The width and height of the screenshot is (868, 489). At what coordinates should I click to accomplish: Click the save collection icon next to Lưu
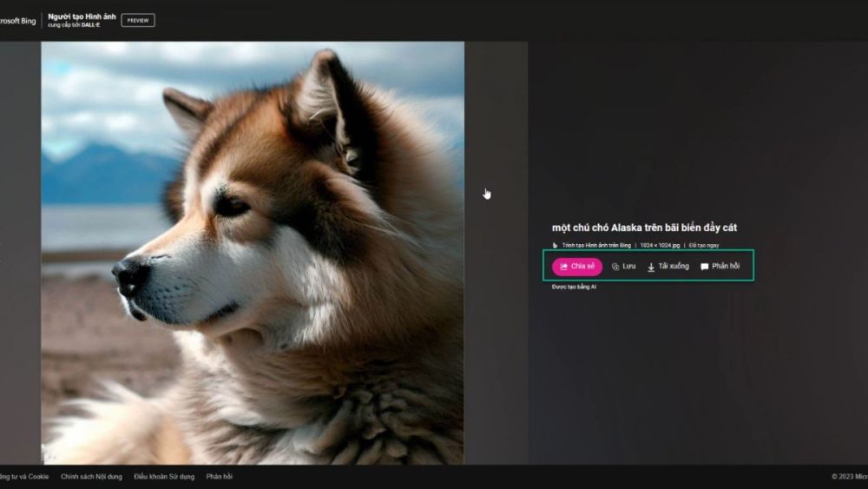[615, 267]
